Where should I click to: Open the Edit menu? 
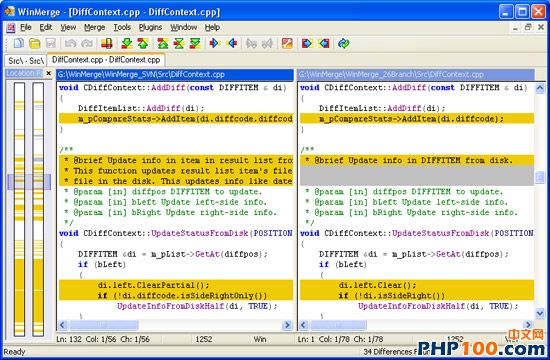coord(46,27)
